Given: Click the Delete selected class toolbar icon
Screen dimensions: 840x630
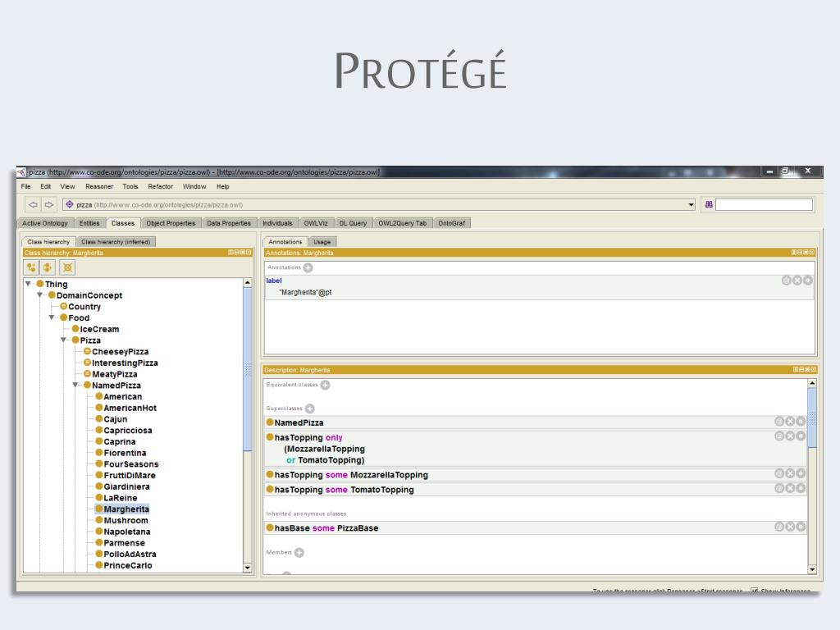Looking at the screenshot, I should [x=67, y=267].
